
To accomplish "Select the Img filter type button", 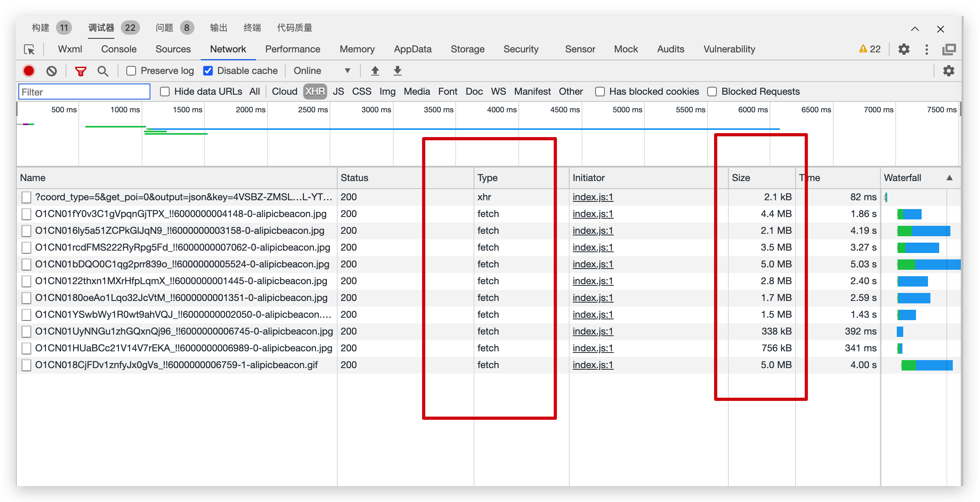I will (x=387, y=92).
